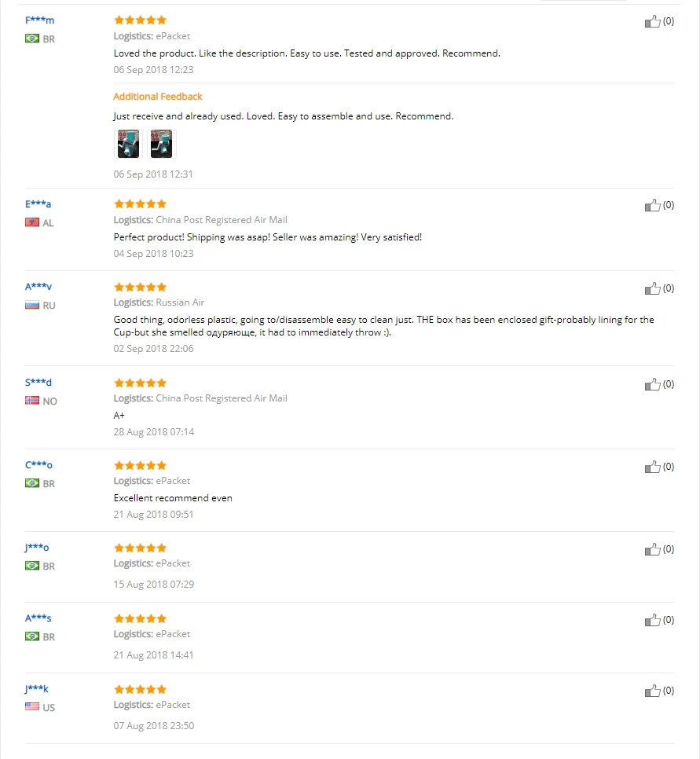This screenshot has height=759, width=700.
Task: Open second review photo thumbnail
Action: point(162,144)
